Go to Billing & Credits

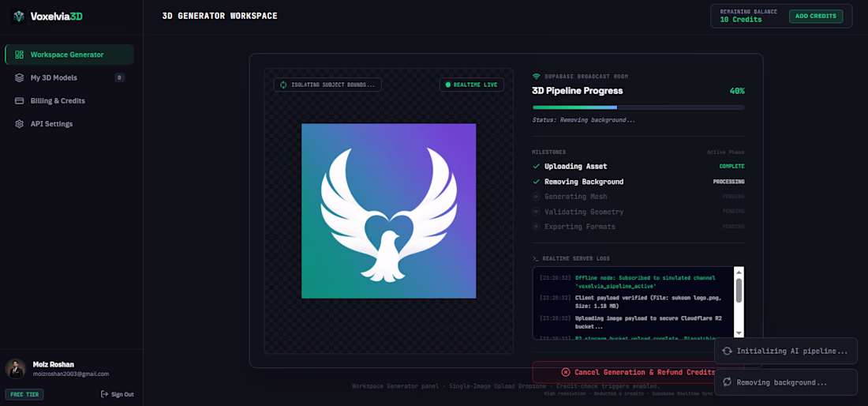pyautogui.click(x=69, y=101)
